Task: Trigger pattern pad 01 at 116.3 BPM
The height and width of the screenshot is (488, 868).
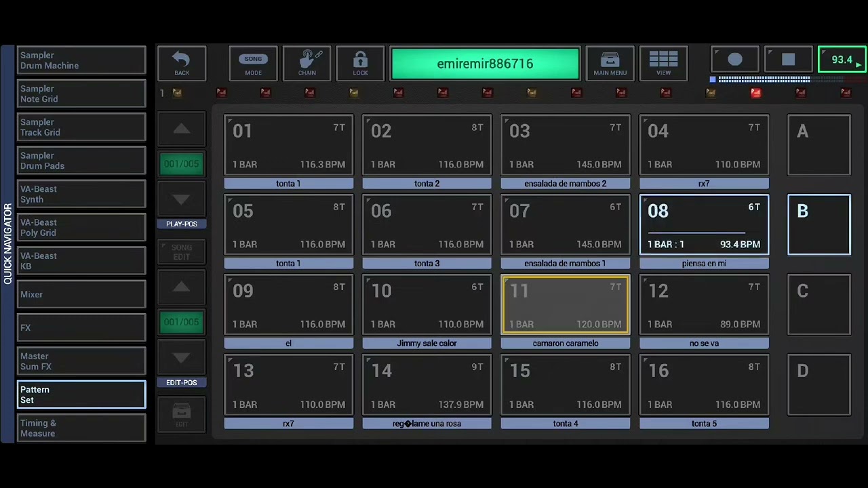Action: click(289, 145)
